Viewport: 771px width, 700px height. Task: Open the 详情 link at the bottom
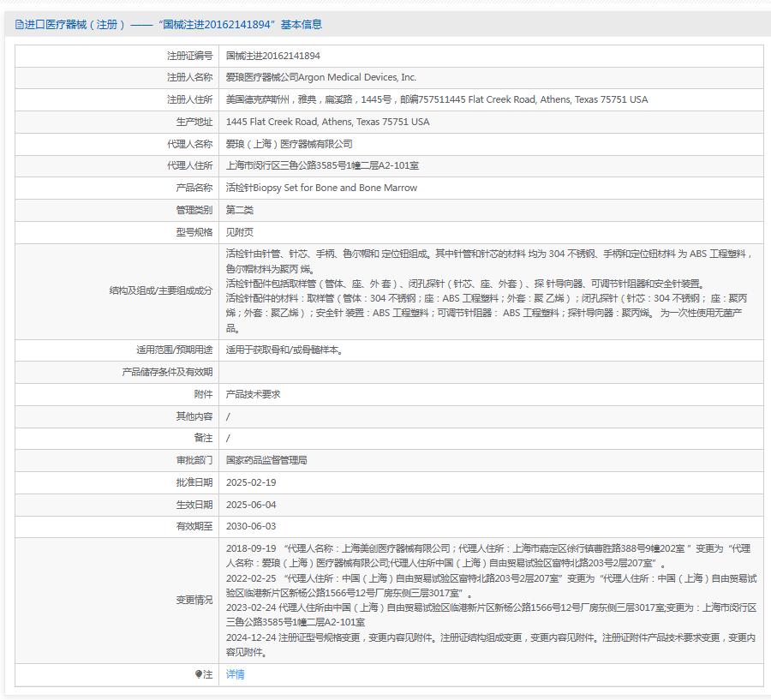click(235, 674)
